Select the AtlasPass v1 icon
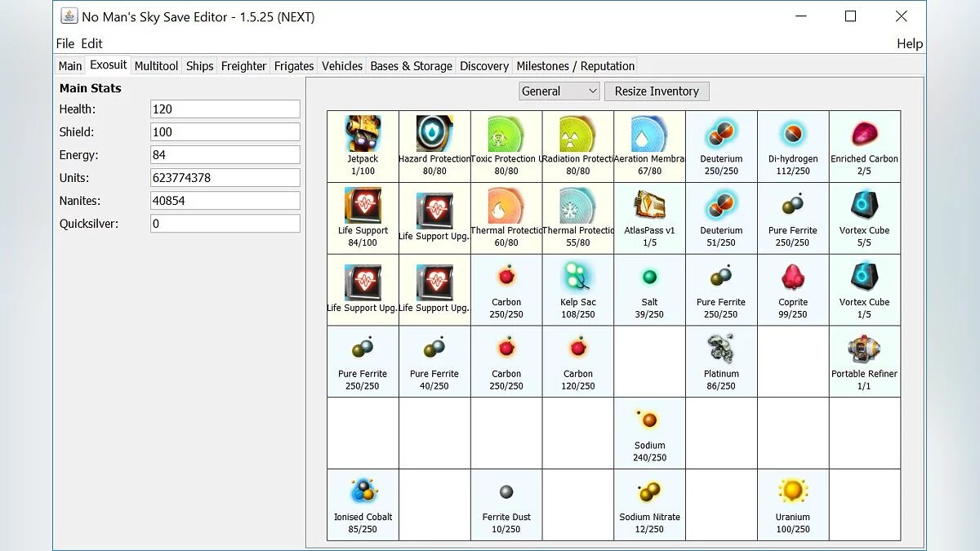 [649, 205]
